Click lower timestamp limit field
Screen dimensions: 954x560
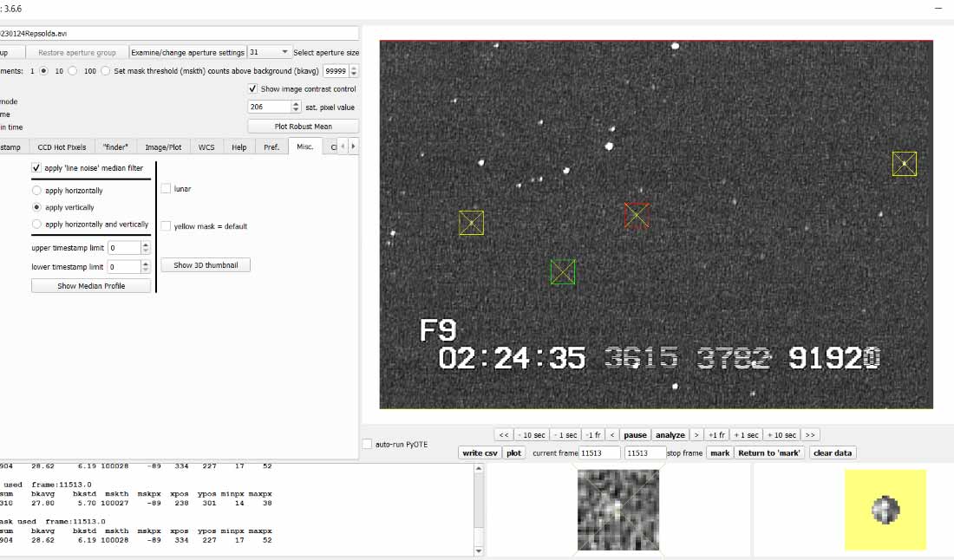point(124,267)
